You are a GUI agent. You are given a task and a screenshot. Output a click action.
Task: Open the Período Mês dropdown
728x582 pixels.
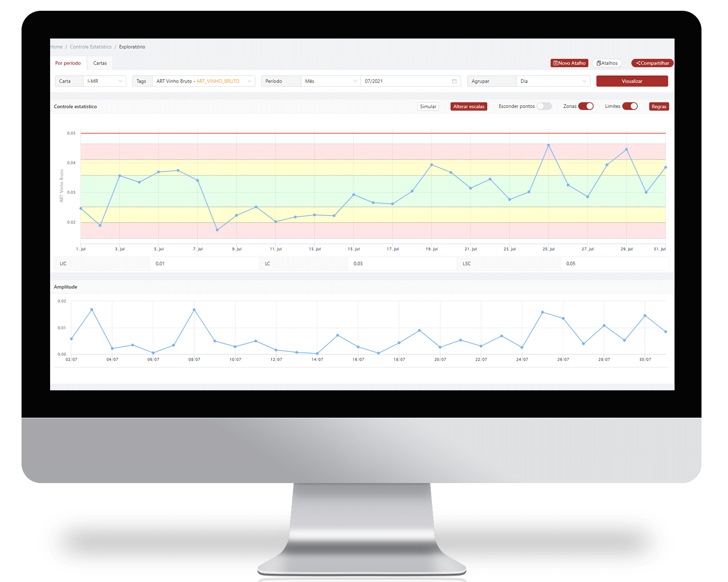pos(330,81)
